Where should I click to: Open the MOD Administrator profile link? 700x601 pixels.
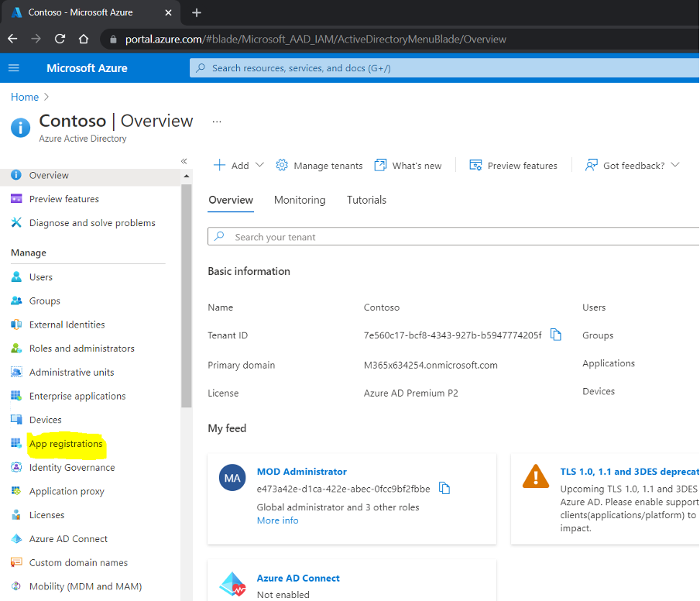[302, 472]
